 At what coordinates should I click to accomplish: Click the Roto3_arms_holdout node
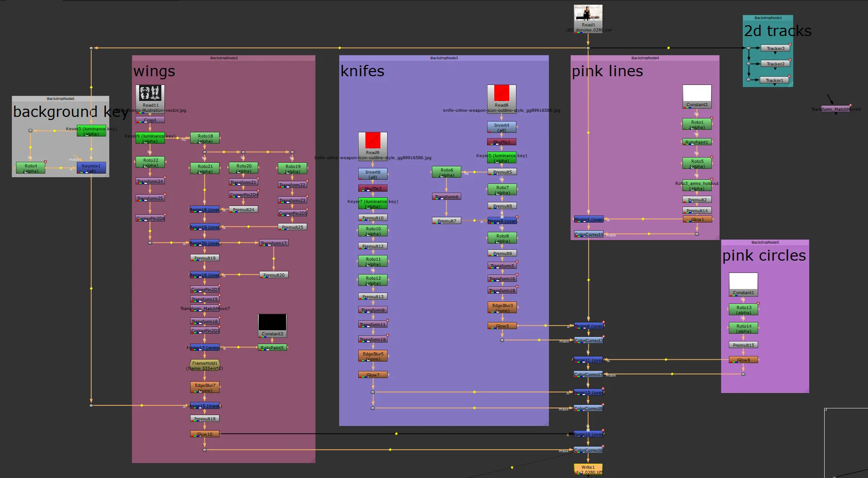tap(696, 185)
